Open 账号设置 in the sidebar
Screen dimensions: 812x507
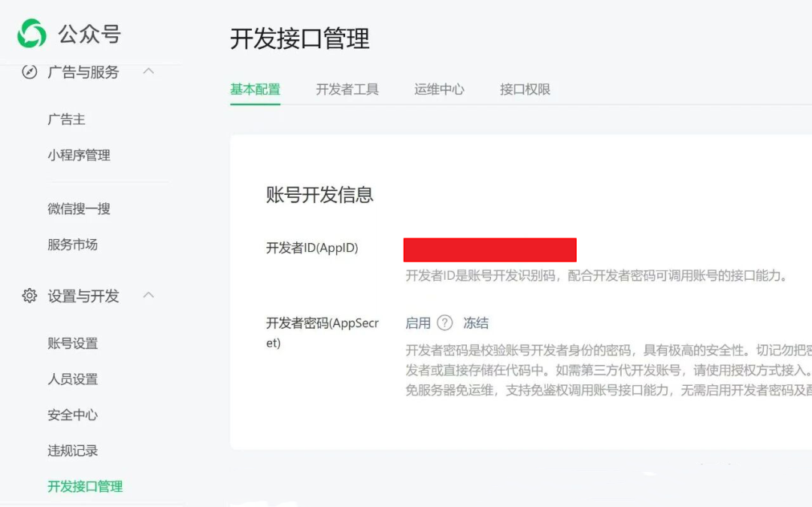[x=71, y=344]
